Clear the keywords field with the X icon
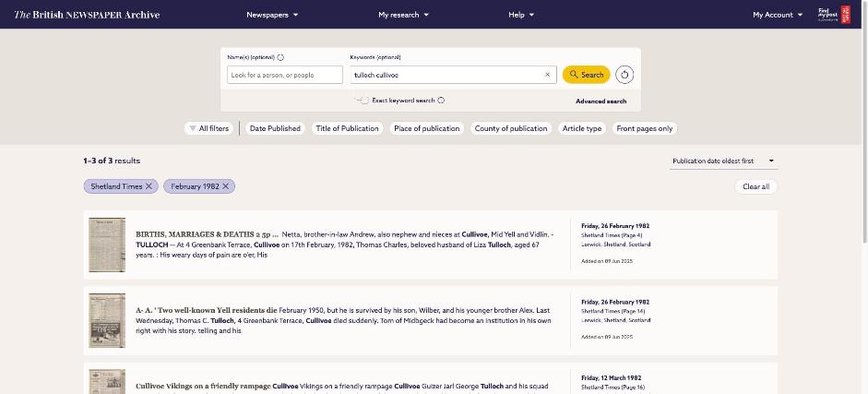The image size is (868, 394). [548, 75]
